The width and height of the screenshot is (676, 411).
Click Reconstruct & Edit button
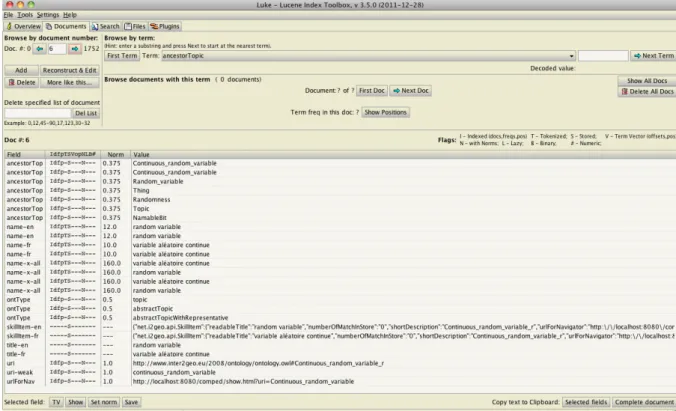tap(69, 70)
